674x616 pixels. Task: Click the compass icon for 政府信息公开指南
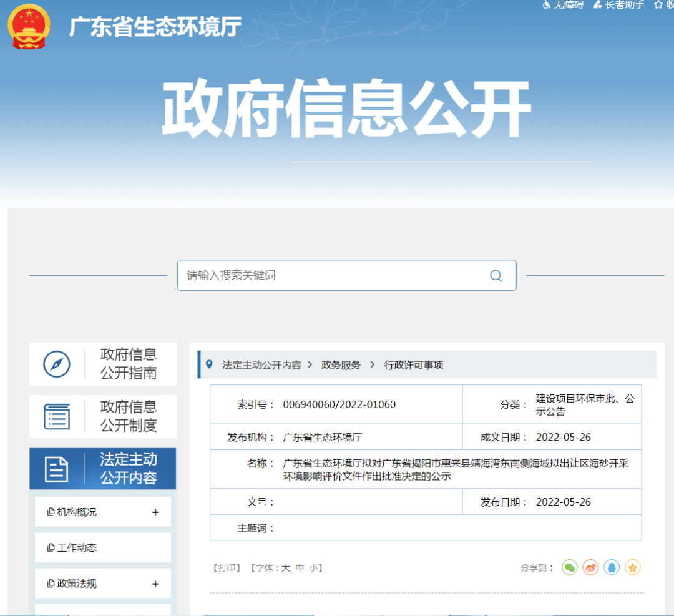[57, 364]
